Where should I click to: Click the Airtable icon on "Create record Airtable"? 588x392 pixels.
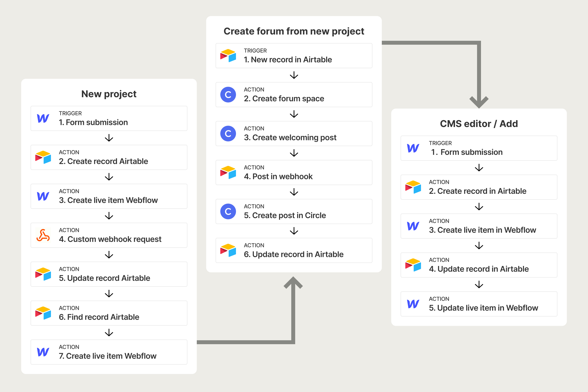[43, 157]
